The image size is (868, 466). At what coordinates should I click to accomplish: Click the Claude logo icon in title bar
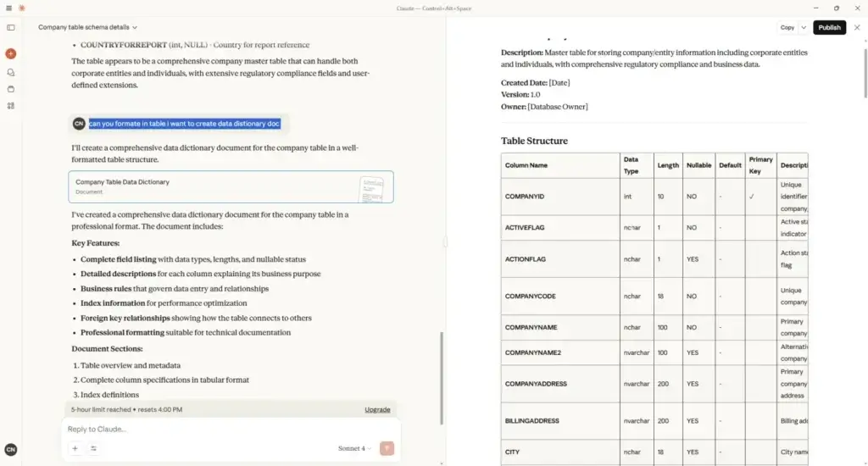click(22, 8)
